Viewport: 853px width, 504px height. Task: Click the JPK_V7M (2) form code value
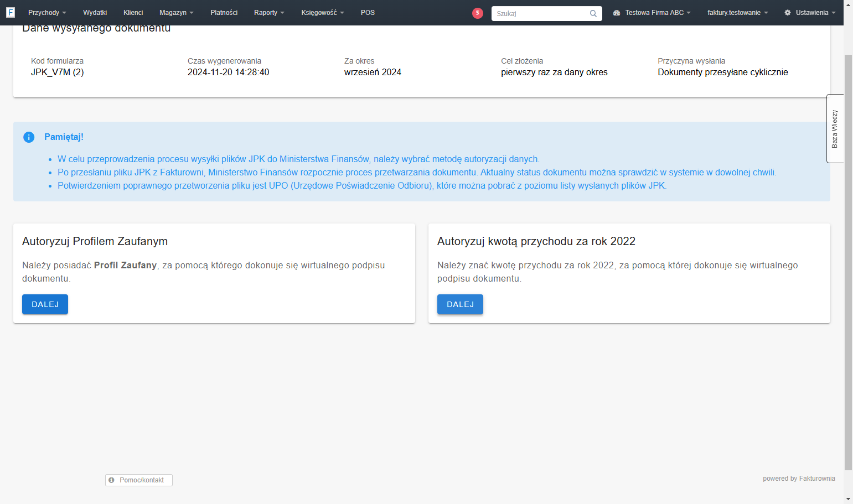click(58, 72)
